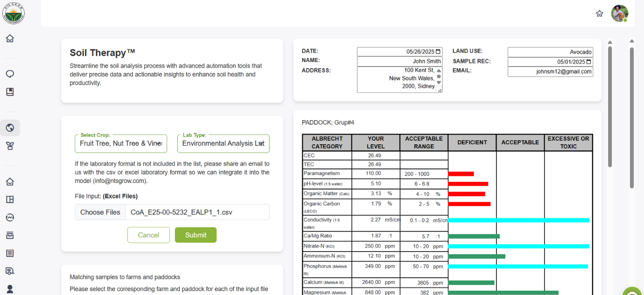Image resolution: width=644 pixels, height=295 pixels.
Task: Open the user profile avatar
Action: point(620,13)
